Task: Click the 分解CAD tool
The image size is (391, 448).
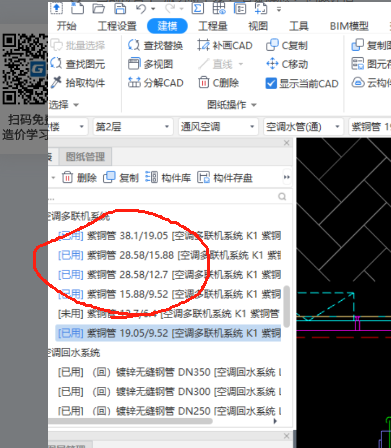Action: (156, 83)
